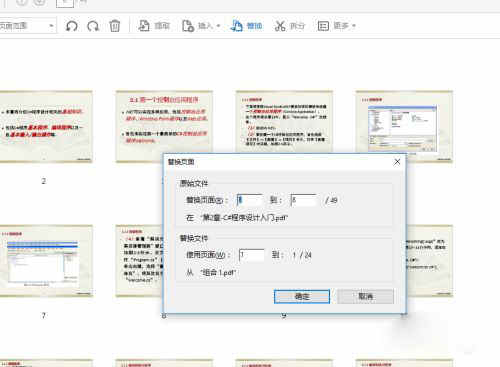Select page 2 thumbnail

point(46,127)
